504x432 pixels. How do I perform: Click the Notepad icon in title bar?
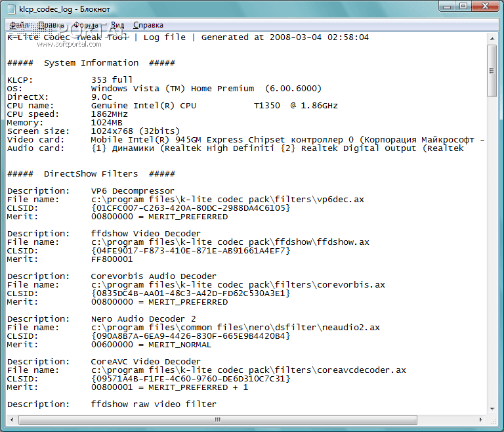[x=11, y=9]
